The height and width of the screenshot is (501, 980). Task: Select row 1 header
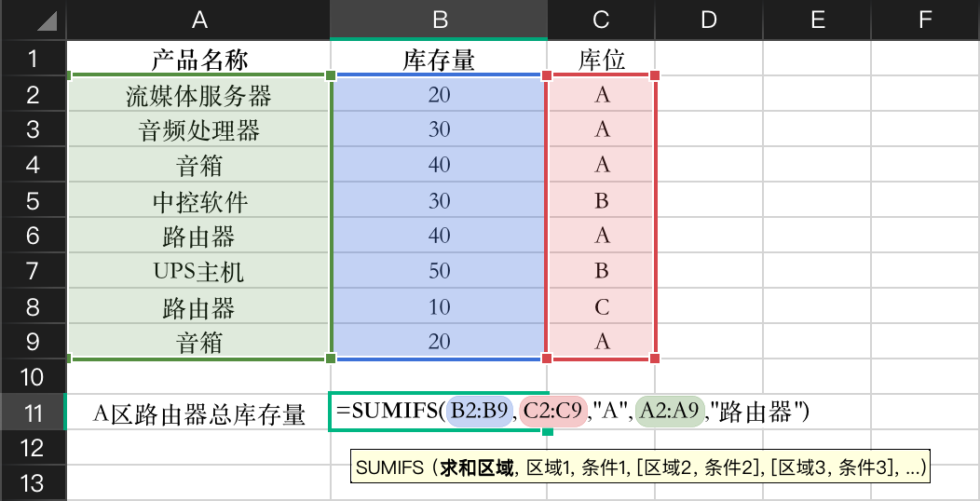(33, 59)
